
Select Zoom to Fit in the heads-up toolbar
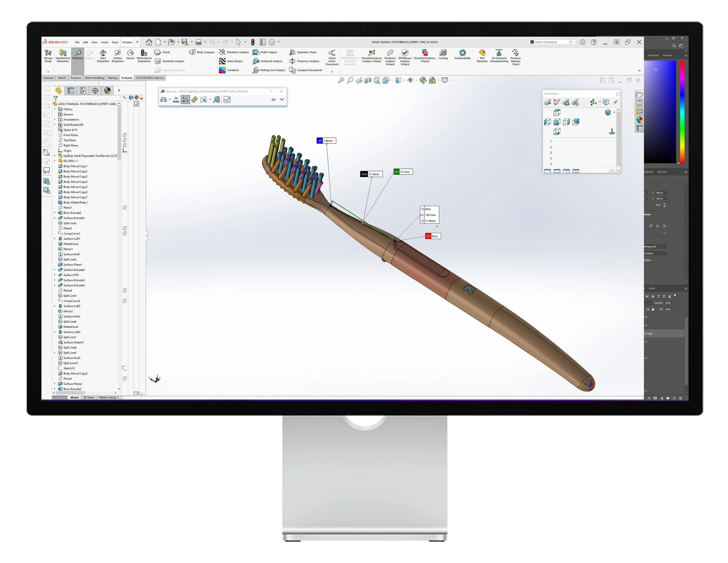pos(341,80)
